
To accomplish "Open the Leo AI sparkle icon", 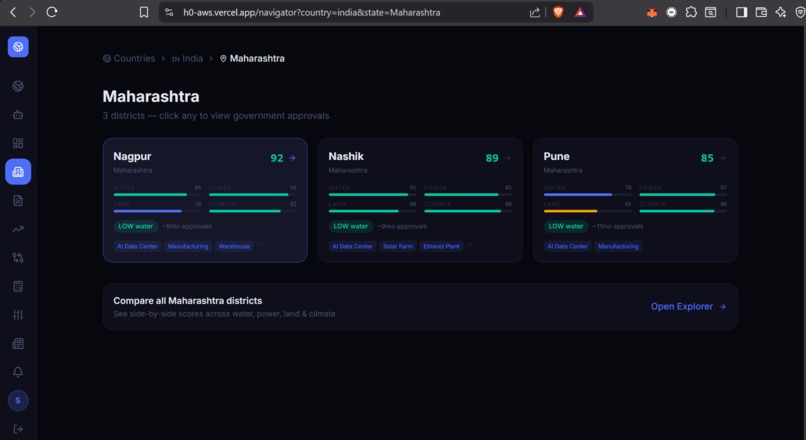I will [781, 12].
